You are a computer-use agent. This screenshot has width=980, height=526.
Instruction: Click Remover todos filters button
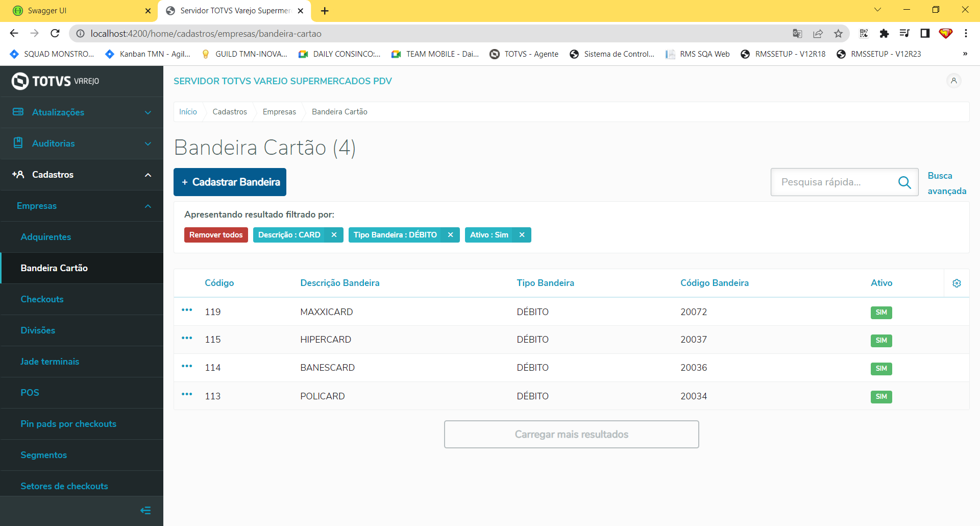pyautogui.click(x=216, y=235)
